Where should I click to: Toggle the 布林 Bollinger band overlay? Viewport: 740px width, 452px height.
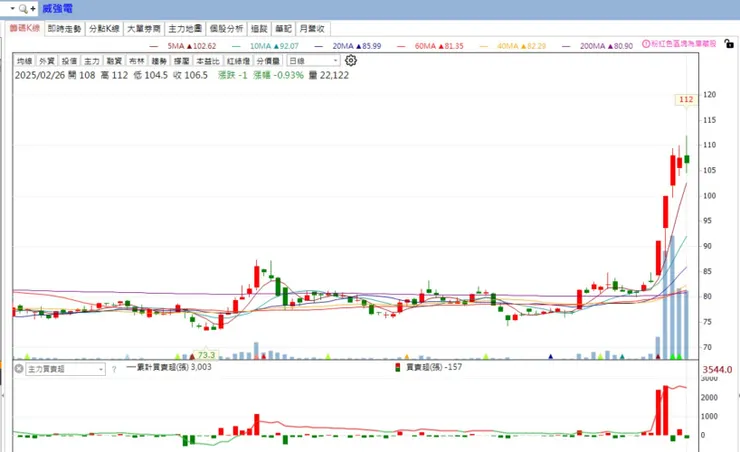click(x=137, y=61)
